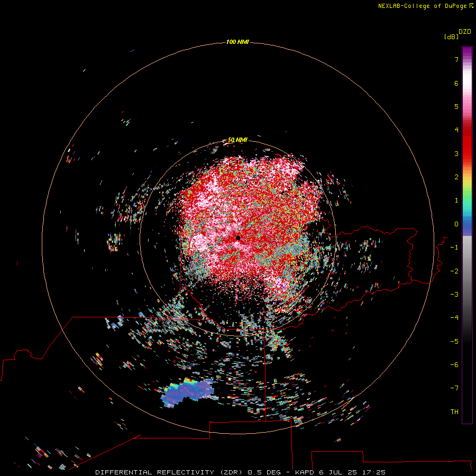Click the -7 value on the color scale
This screenshot has width=476, height=476.
(454, 388)
